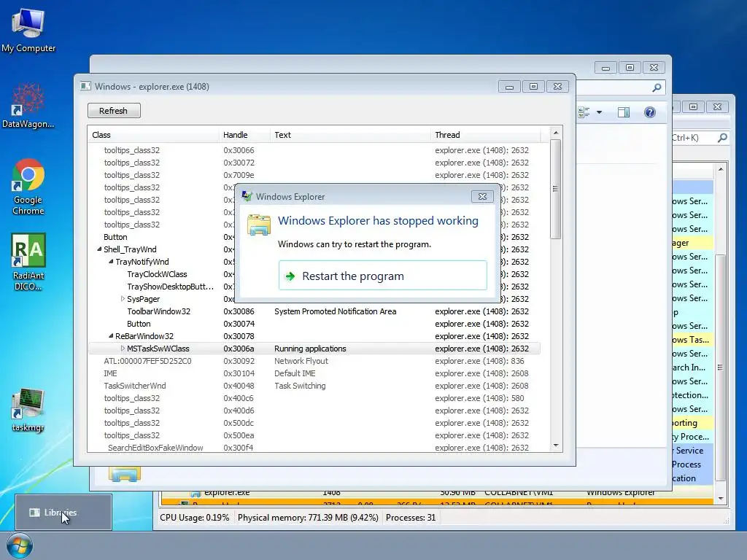Select the 'arch In...' row in Process Hacker list
This screenshot has width=747, height=560.
pos(693,367)
